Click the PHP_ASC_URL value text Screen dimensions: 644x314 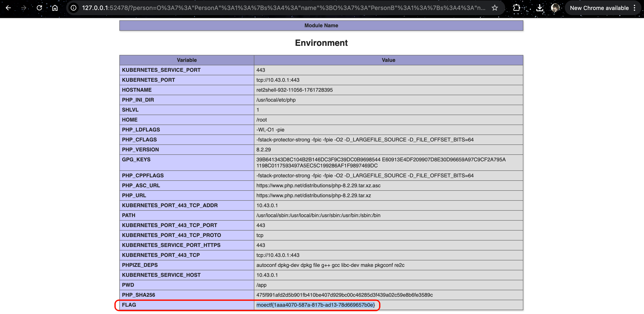(x=318, y=186)
